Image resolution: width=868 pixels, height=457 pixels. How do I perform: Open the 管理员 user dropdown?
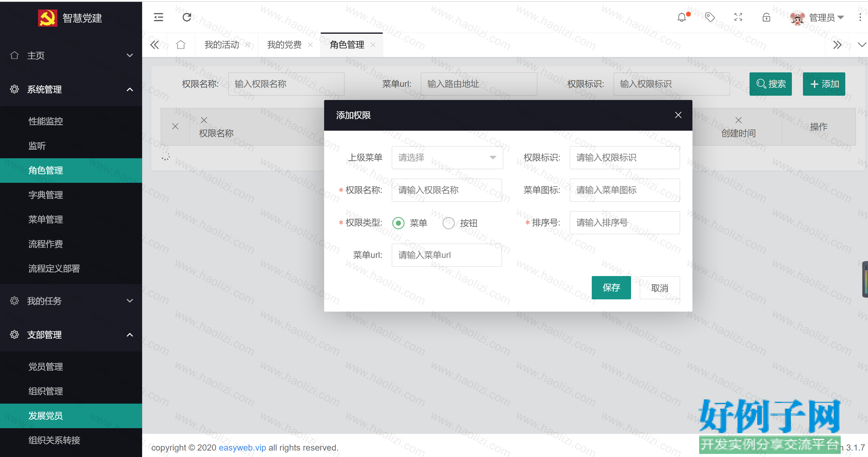click(x=826, y=17)
